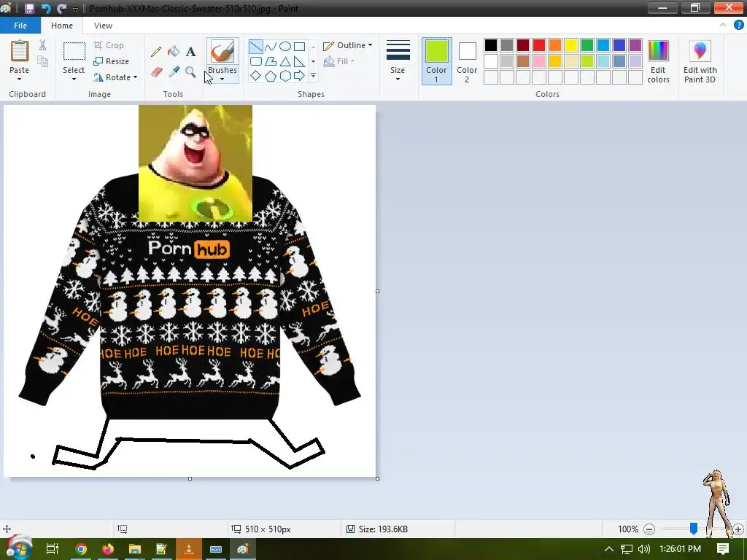Activate the Color 1 selector
Viewport: 747px width, 560px height.
tap(436, 61)
